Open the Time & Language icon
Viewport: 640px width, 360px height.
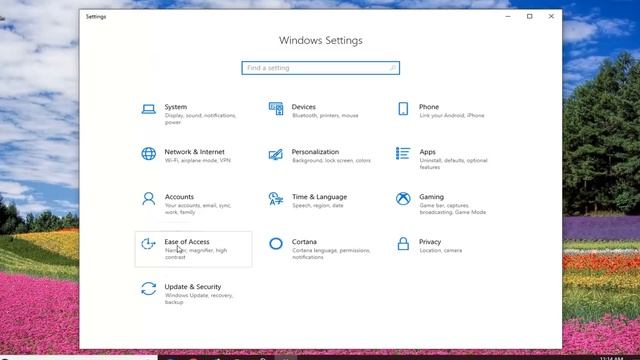(x=276, y=199)
